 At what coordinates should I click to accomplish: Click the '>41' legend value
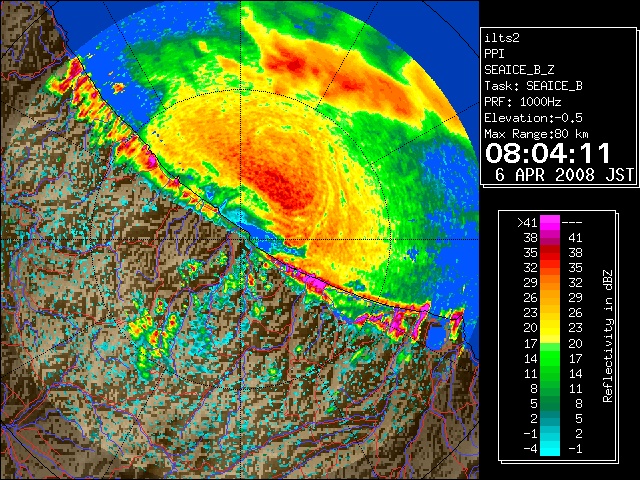click(527, 222)
